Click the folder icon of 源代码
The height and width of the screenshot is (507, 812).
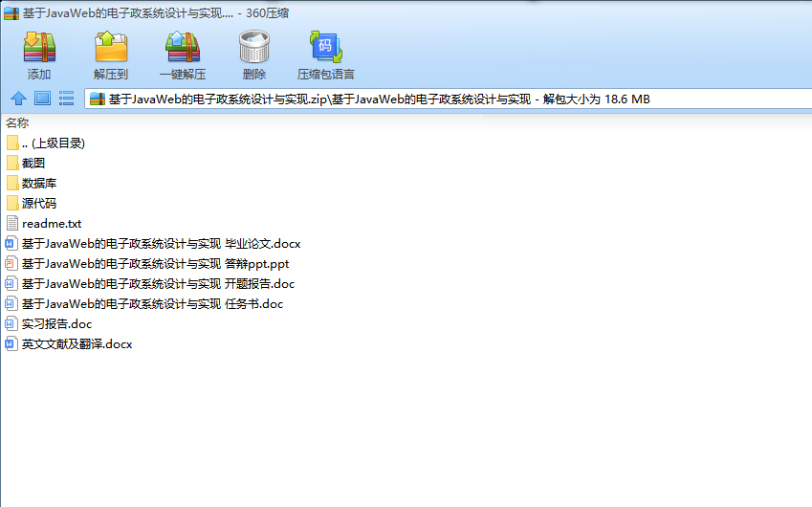(12, 204)
